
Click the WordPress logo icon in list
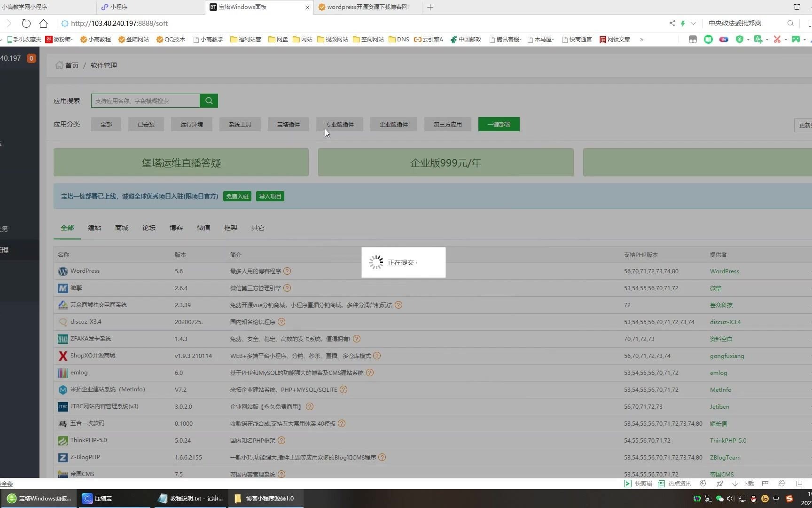coord(63,271)
